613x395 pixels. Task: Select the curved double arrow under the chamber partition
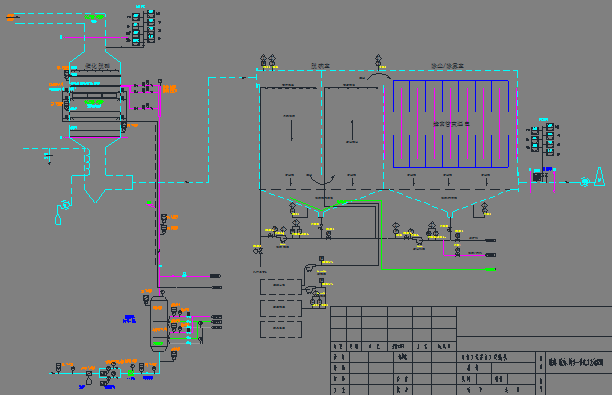point(322,180)
